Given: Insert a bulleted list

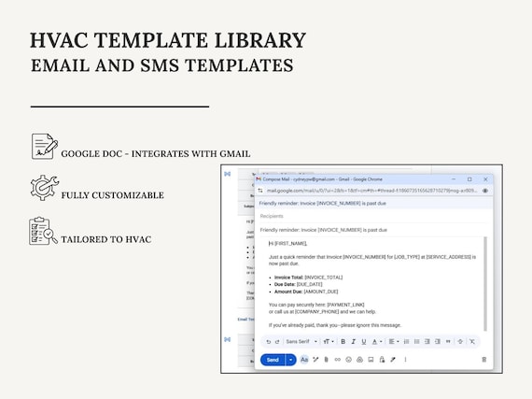Looking at the screenshot, I should point(416,342).
